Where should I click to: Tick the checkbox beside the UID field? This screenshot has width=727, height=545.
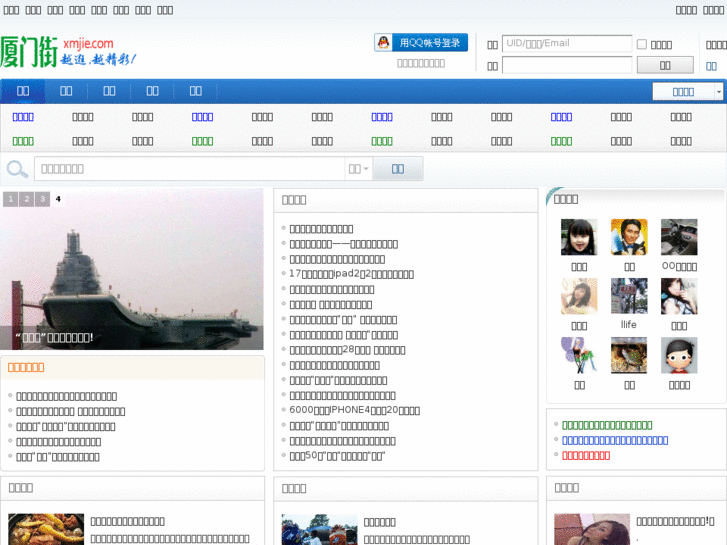tap(642, 44)
